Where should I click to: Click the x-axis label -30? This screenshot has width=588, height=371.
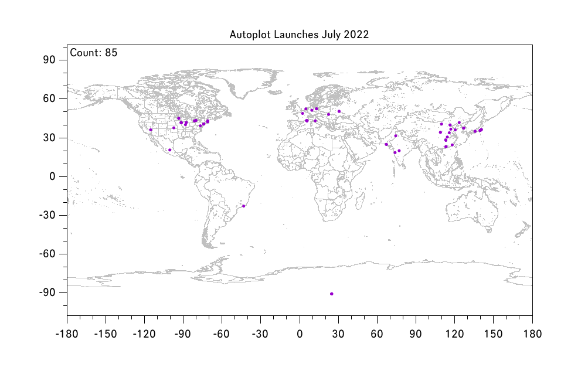(x=260, y=334)
